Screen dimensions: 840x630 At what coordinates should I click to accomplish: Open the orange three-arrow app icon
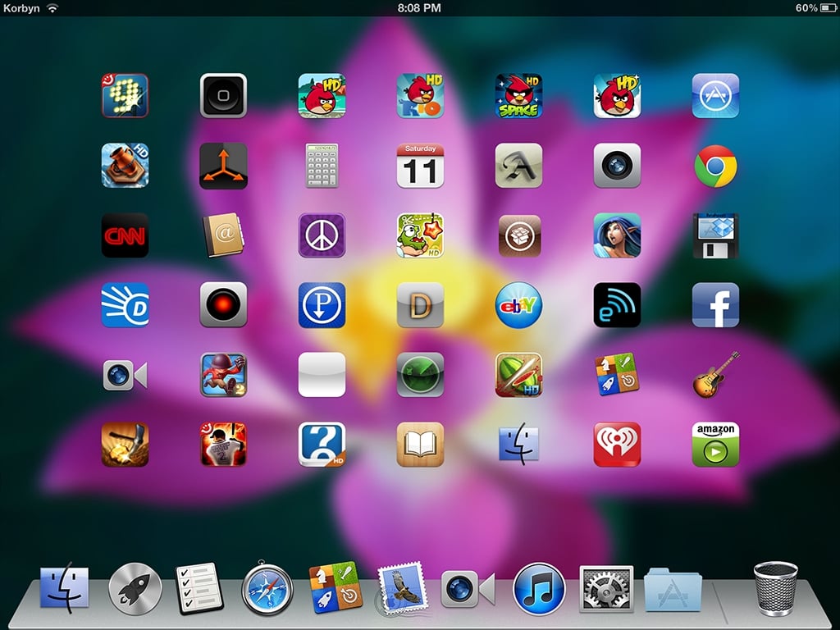tap(223, 166)
